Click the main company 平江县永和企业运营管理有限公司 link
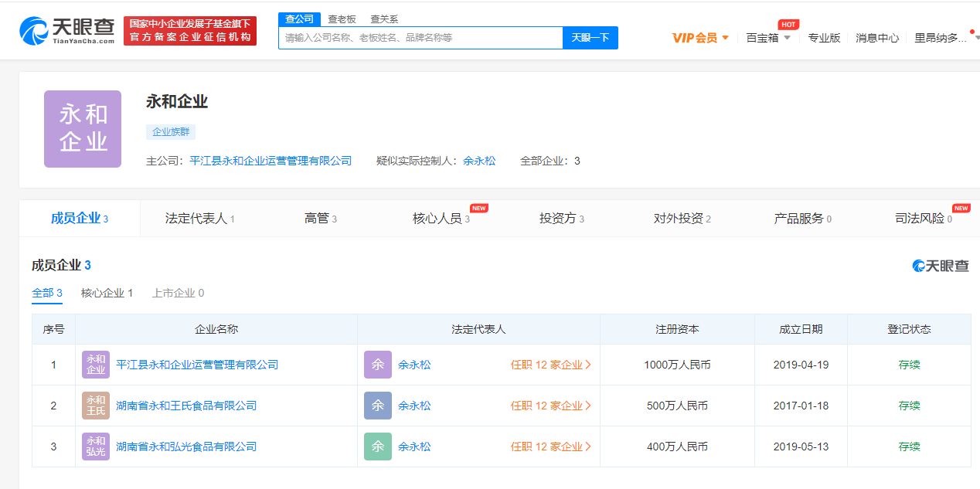This screenshot has height=489, width=980. click(271, 161)
